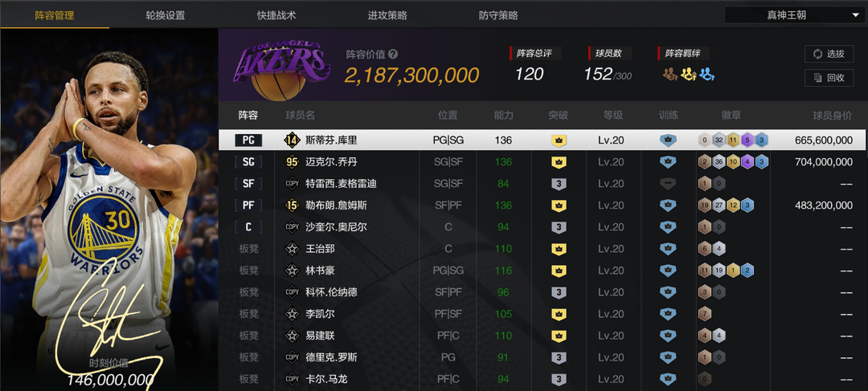The image size is (868, 391).
Task: Open the 真神王朝 dropdown
Action: (795, 15)
